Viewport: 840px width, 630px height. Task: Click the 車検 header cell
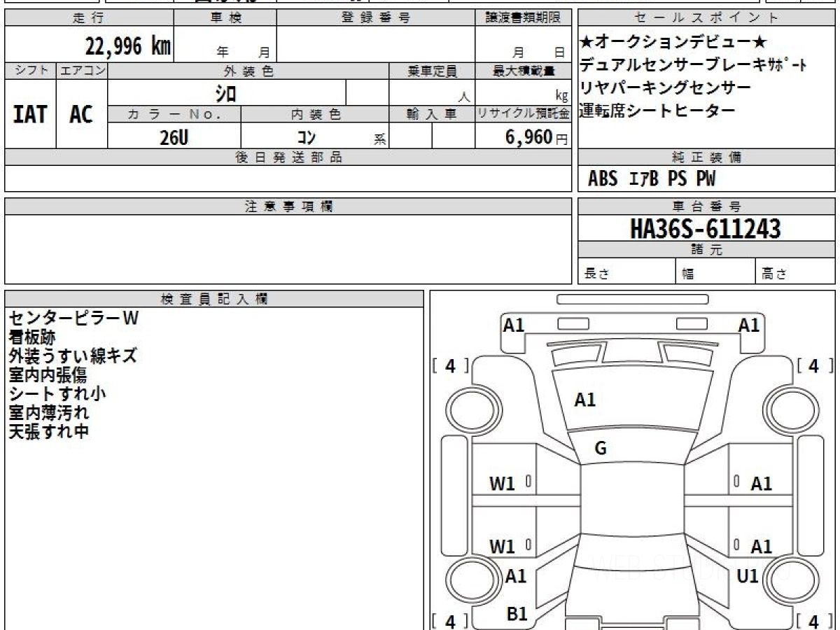pos(225,18)
